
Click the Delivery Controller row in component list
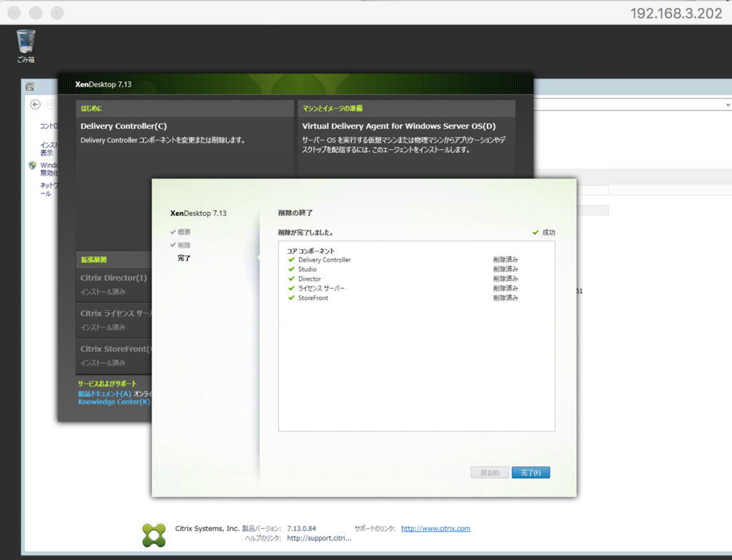403,259
